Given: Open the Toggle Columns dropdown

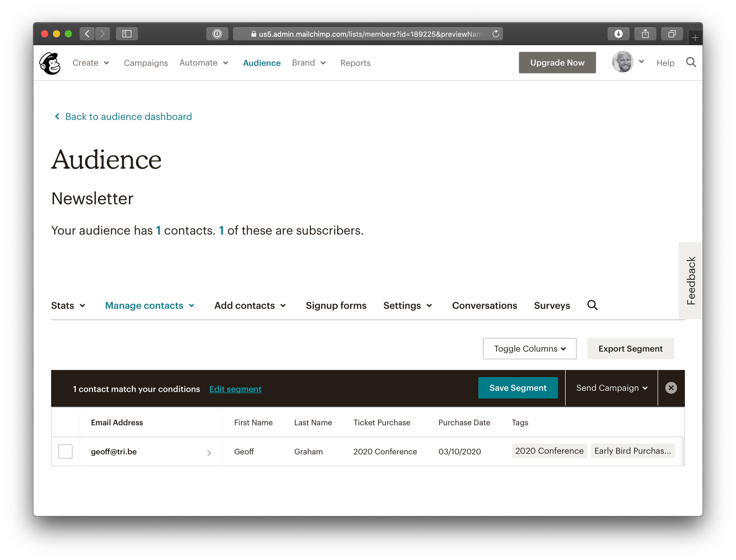Looking at the screenshot, I should pyautogui.click(x=530, y=349).
